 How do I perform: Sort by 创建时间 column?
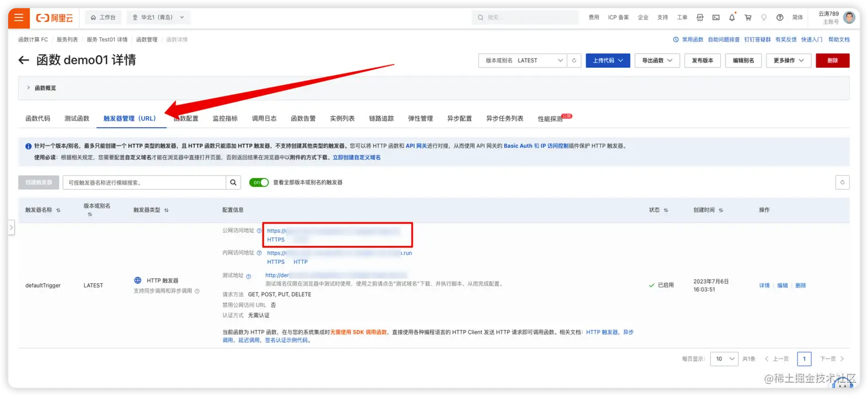tap(720, 210)
